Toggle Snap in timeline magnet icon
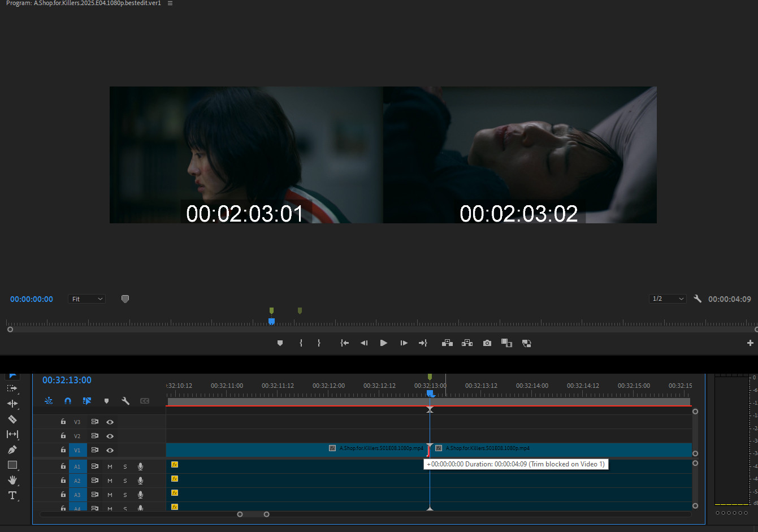Screen dimensions: 758x532 [x=68, y=401]
